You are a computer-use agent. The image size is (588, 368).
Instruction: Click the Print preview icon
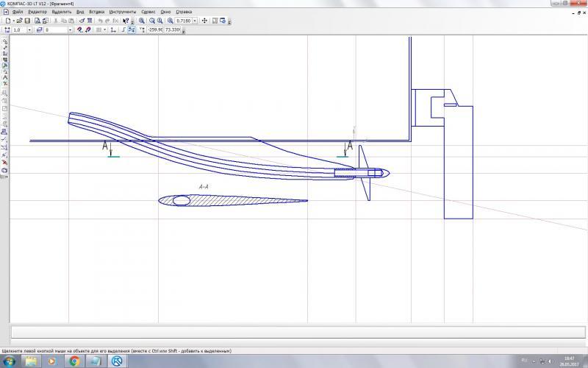(x=37, y=21)
